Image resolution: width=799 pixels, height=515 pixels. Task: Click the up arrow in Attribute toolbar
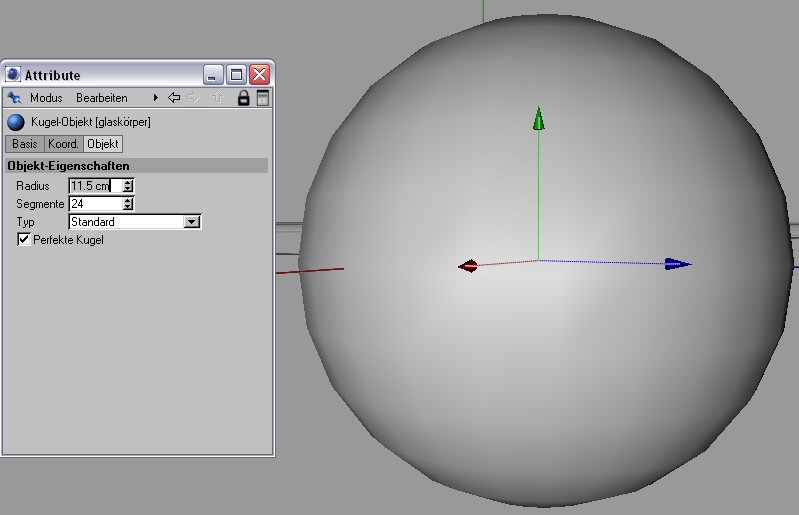(217, 98)
